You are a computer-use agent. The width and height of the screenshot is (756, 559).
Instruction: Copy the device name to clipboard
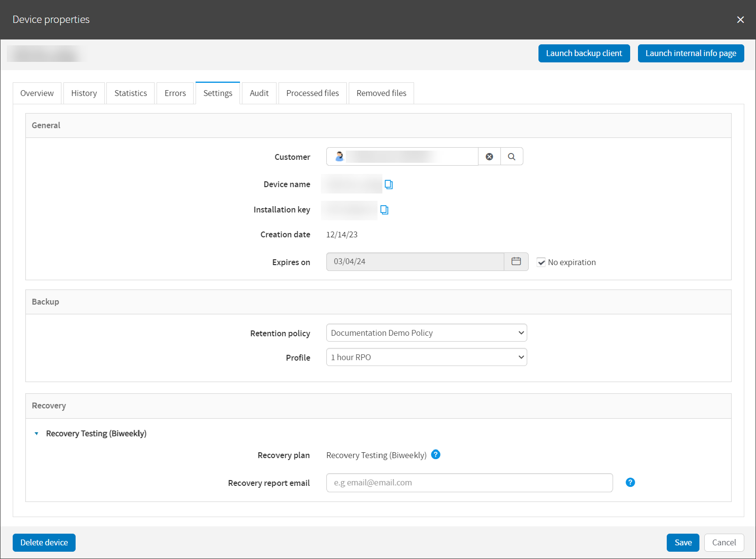(x=389, y=184)
